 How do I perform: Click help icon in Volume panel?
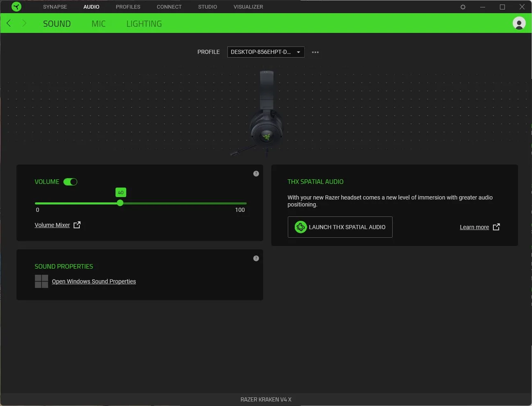(256, 174)
